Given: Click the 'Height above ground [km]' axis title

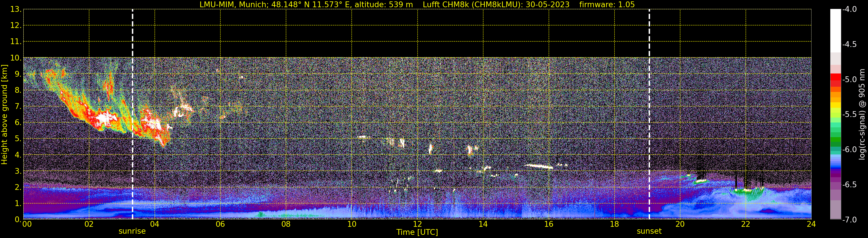Looking at the screenshot, I should pos(4,115).
